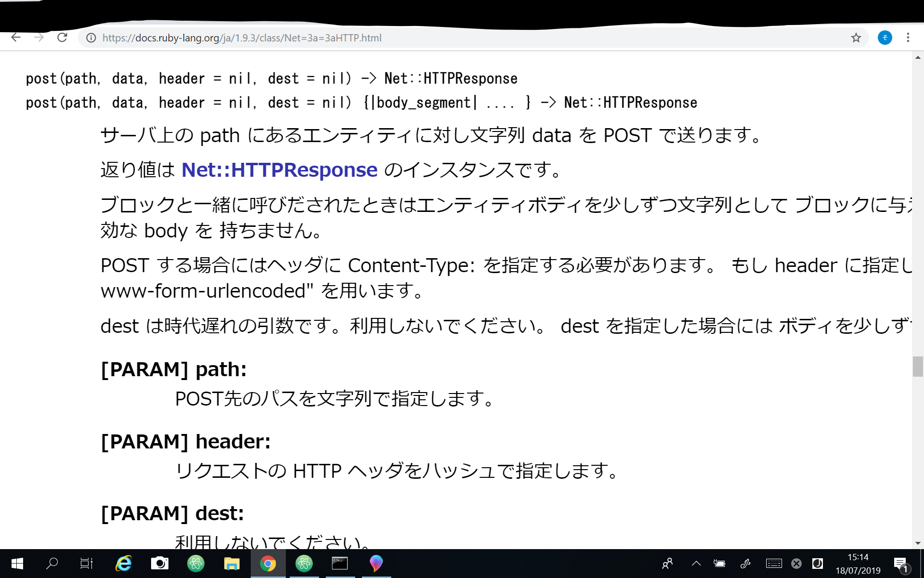
Task: Open the Chrome profile avatar
Action: point(885,38)
